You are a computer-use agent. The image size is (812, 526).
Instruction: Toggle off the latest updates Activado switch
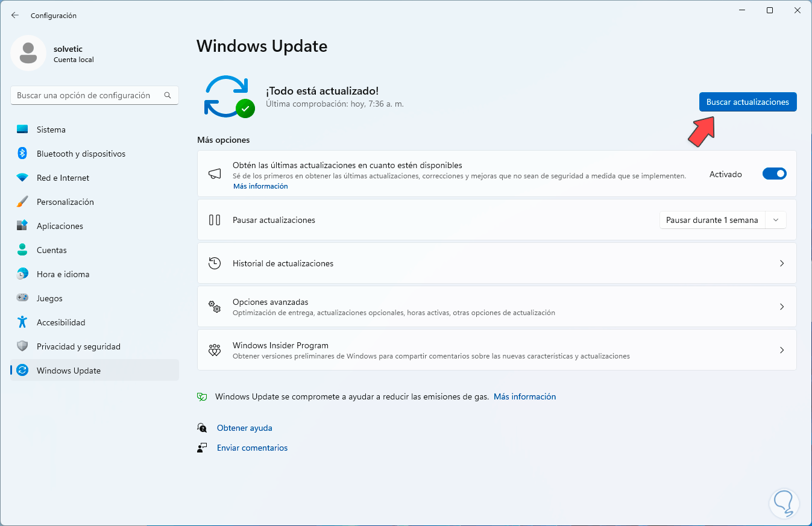click(775, 174)
